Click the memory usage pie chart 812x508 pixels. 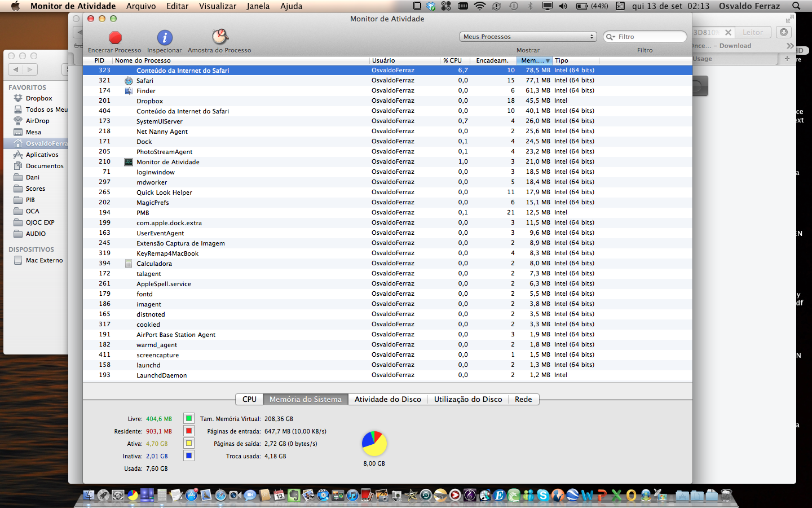(x=374, y=444)
